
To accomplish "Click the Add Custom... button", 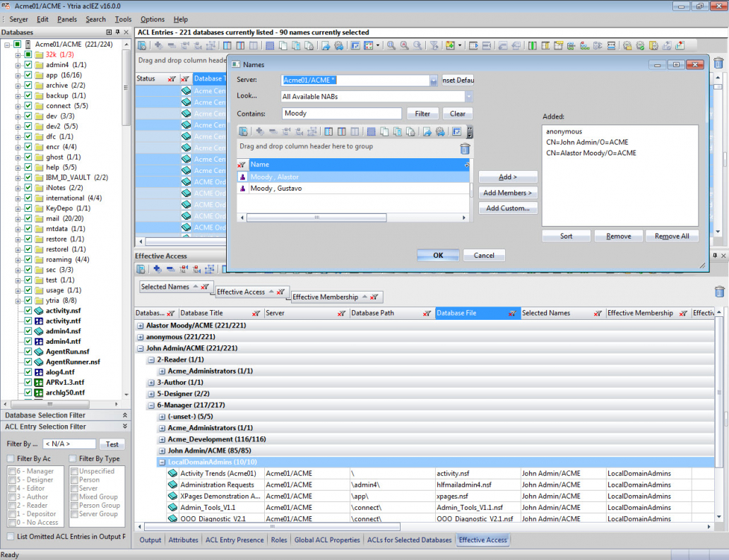I will click(x=508, y=208).
